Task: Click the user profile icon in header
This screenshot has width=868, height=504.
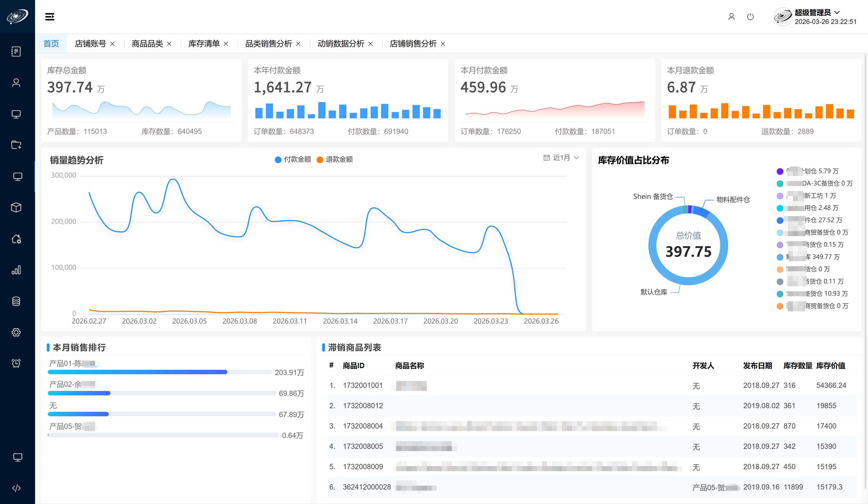Action: (x=731, y=16)
